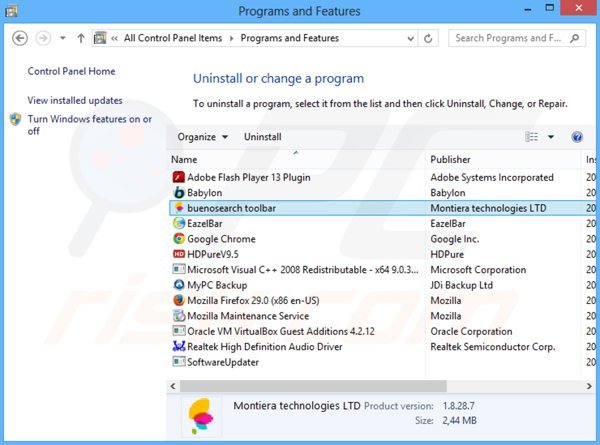Click the MyPC Backup icon
600x445 pixels.
[x=179, y=285]
